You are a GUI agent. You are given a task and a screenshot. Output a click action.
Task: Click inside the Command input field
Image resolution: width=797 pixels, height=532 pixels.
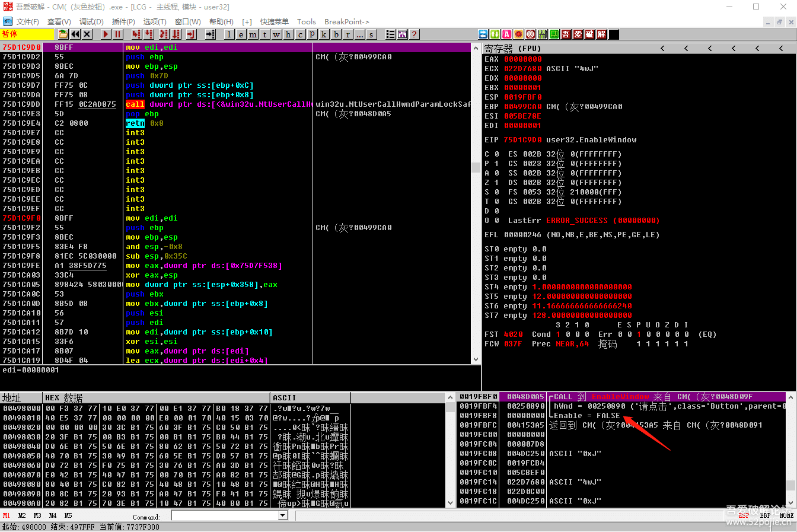tap(224, 515)
